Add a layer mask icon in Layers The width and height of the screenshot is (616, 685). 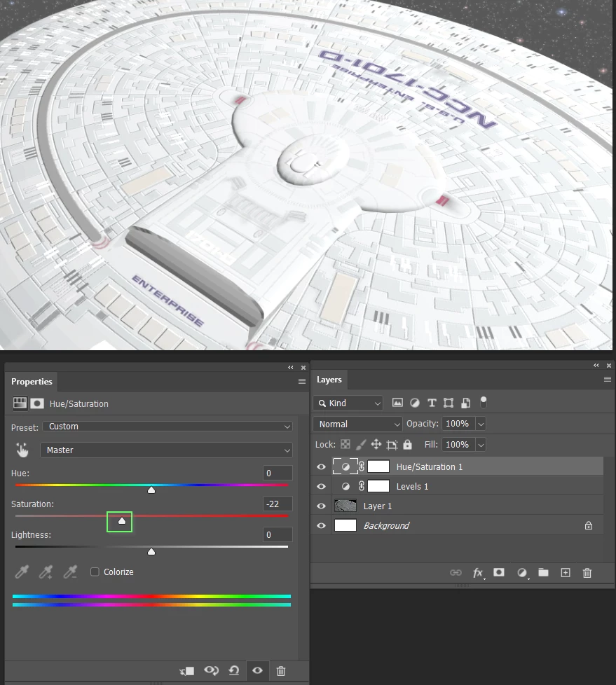click(499, 572)
